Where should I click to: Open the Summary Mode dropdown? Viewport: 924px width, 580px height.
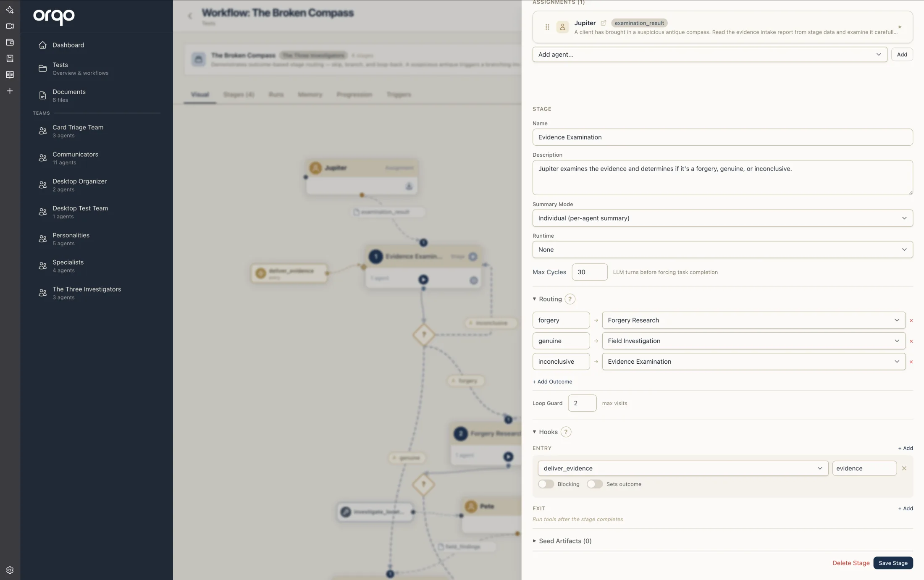[x=722, y=218]
